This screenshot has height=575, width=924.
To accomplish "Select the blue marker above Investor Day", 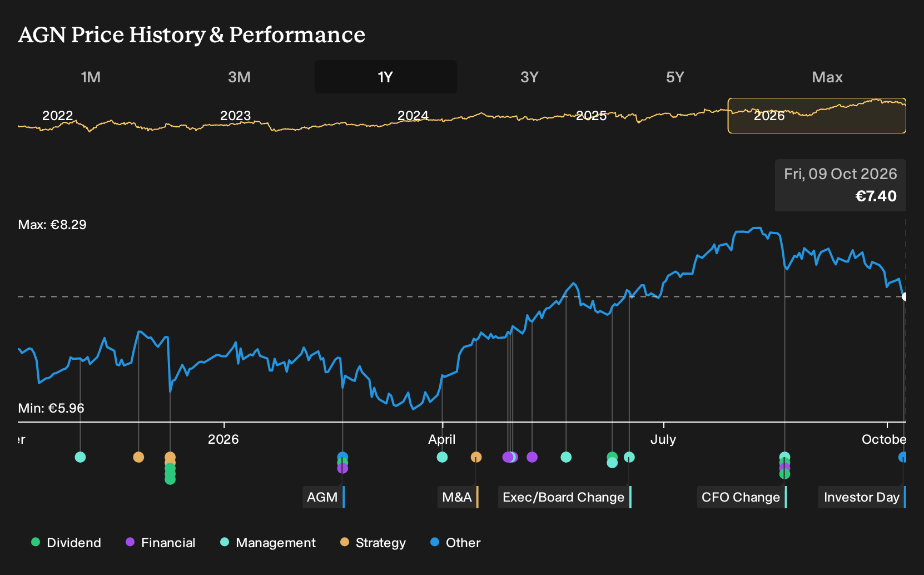I will [903, 457].
